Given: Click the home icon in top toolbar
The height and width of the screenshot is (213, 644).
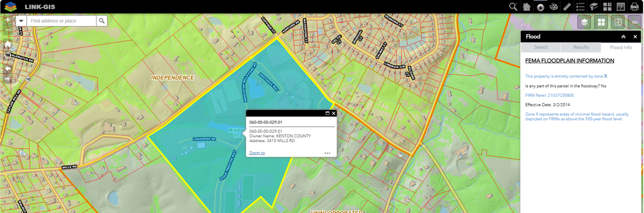Looking at the screenshot, I should click(x=527, y=6).
